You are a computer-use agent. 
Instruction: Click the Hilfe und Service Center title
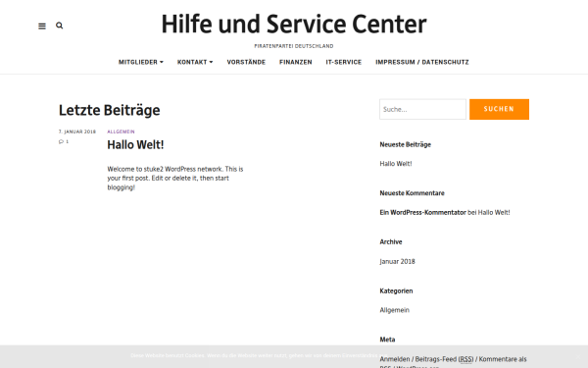294,24
